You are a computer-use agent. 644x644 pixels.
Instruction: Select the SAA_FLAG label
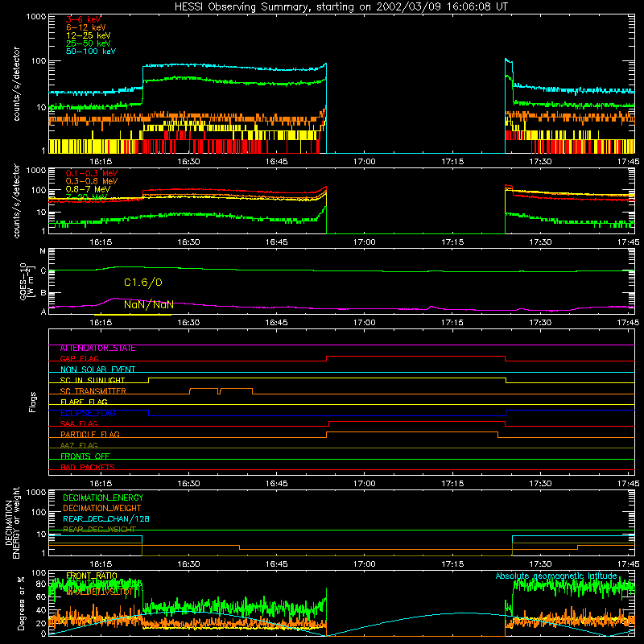pyautogui.click(x=79, y=424)
